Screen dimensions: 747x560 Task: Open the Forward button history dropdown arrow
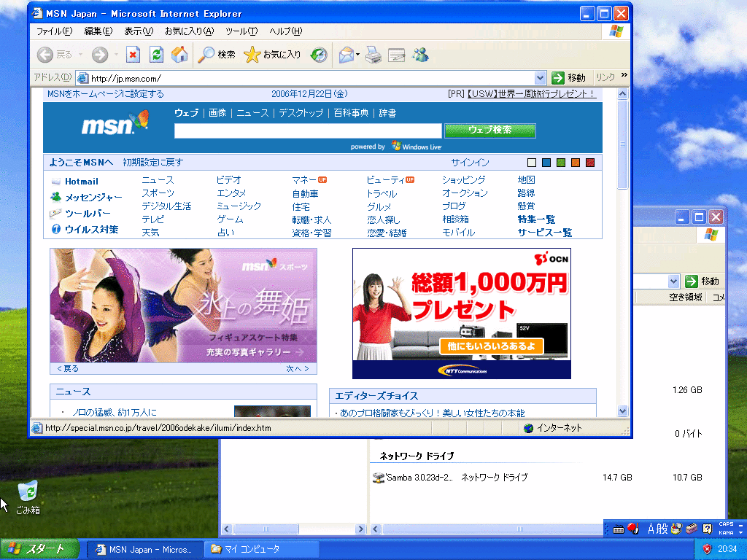pos(116,55)
